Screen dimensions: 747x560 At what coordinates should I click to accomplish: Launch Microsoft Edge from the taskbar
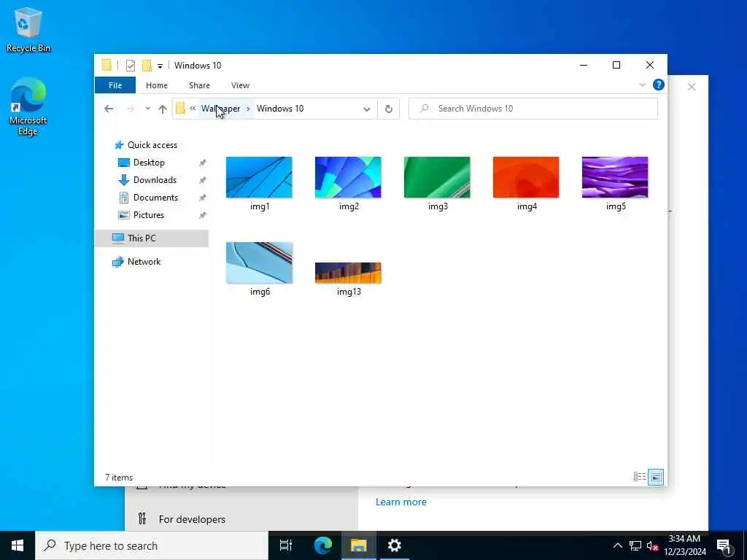[x=322, y=545]
